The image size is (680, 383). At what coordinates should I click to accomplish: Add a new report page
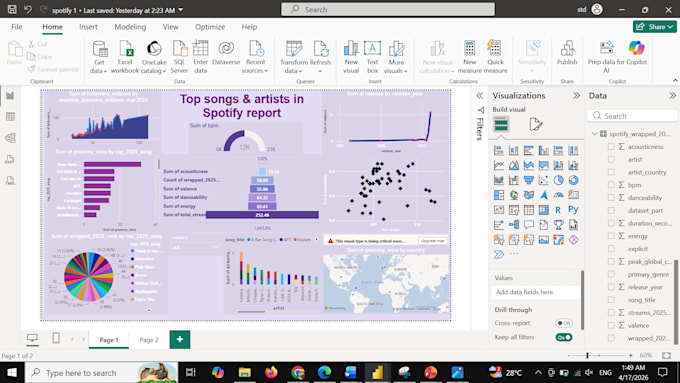click(180, 339)
